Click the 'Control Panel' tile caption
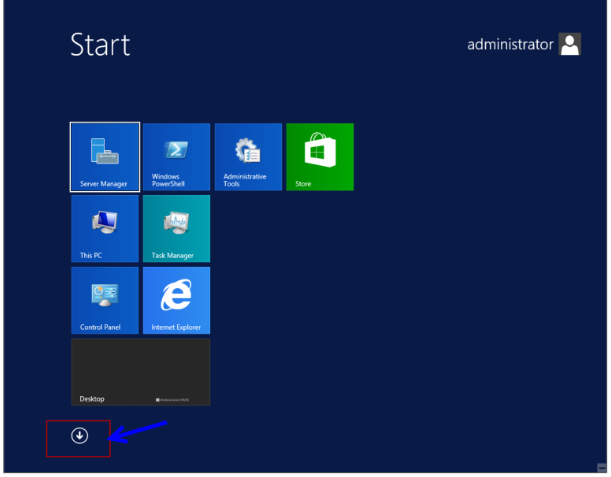The height and width of the screenshot is (477, 611). (x=100, y=328)
